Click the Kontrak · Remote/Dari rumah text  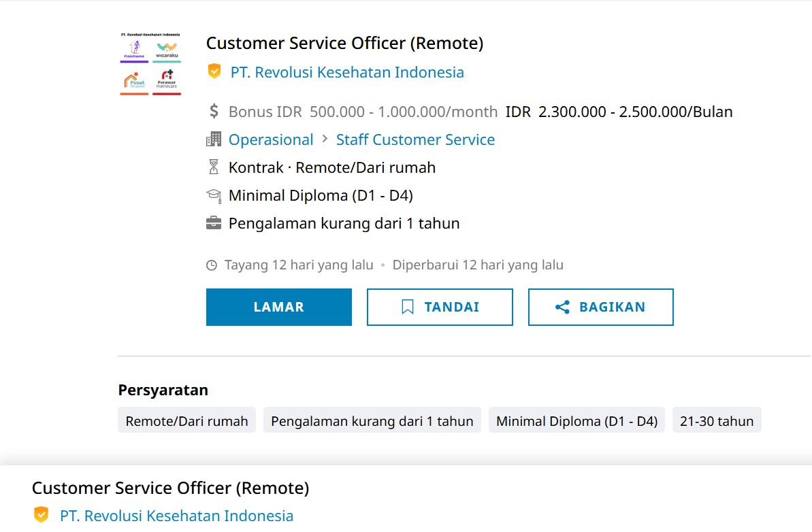(332, 167)
